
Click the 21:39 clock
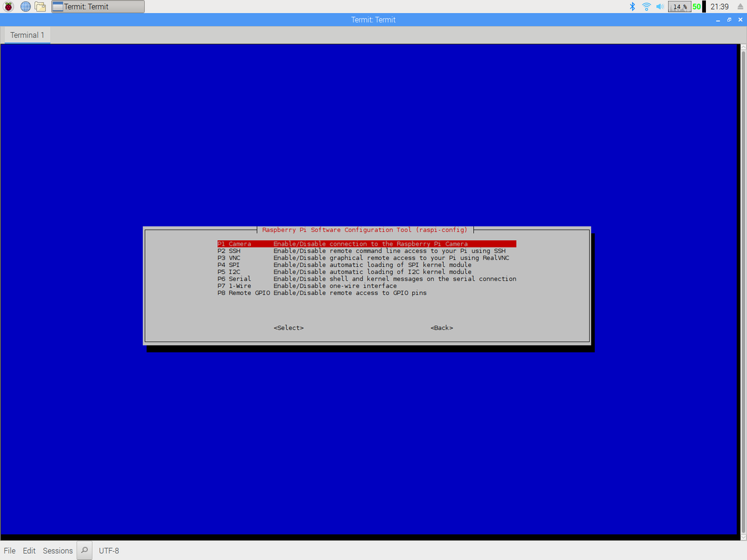pos(719,7)
